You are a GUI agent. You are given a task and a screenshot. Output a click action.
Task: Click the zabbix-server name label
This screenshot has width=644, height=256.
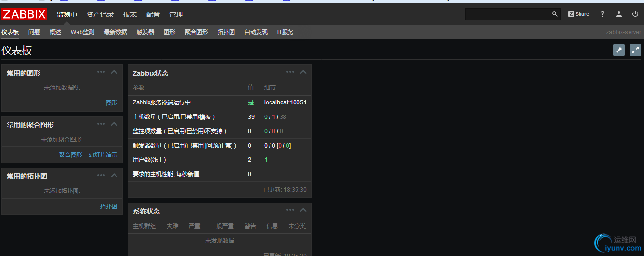coord(623,32)
